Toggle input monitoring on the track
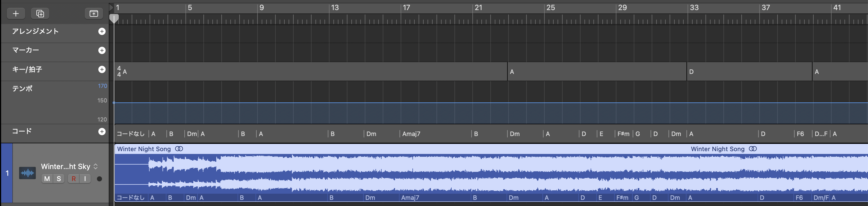Screen dimensions: 868x206 (x=85, y=179)
